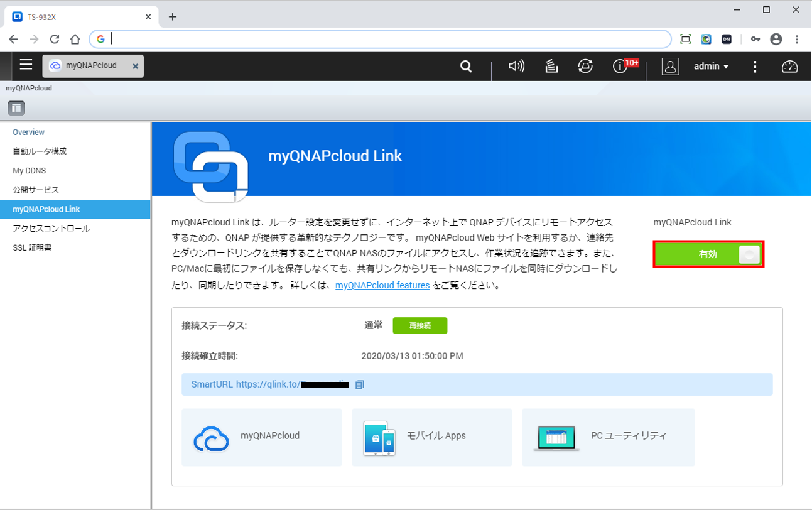Open the myQNAPcloud features link

point(382,285)
